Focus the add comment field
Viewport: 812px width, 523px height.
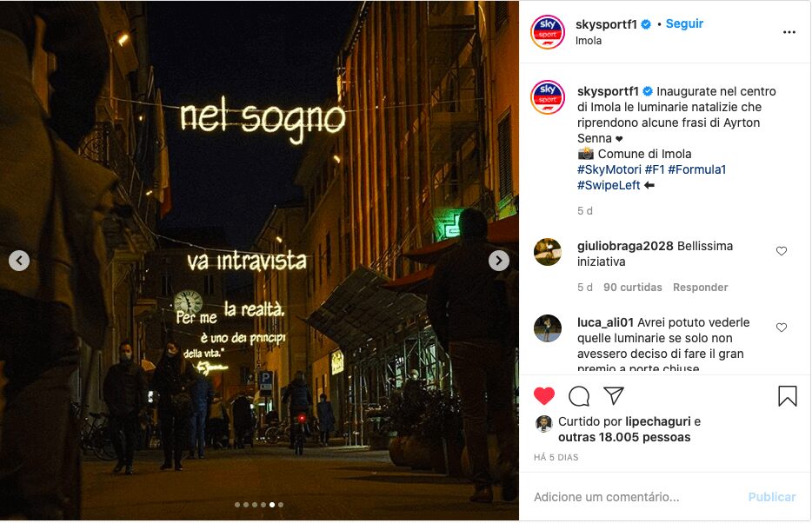[x=636, y=497]
